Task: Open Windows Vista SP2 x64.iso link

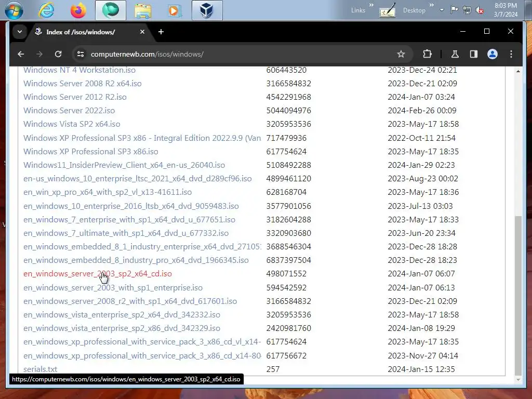Action: click(x=72, y=124)
